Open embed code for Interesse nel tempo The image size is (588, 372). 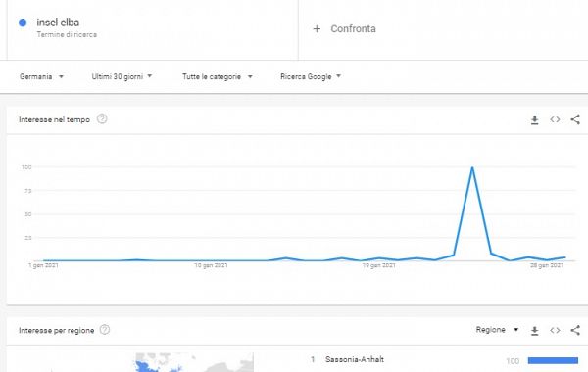coord(555,119)
